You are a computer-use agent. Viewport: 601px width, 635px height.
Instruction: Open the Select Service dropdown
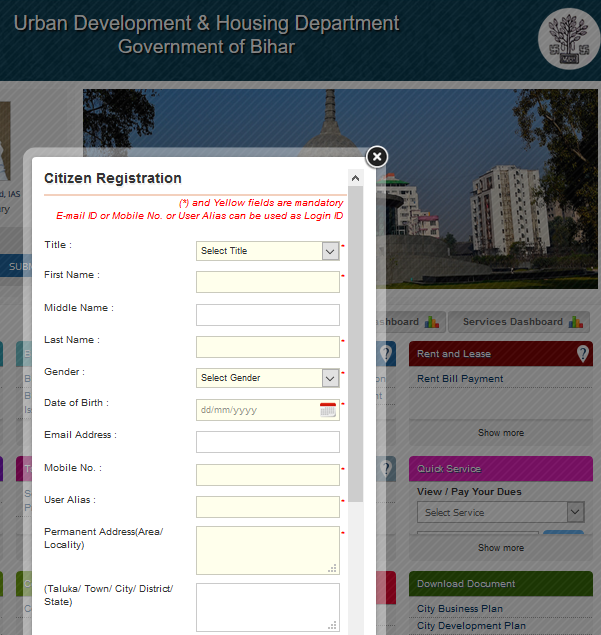(575, 512)
